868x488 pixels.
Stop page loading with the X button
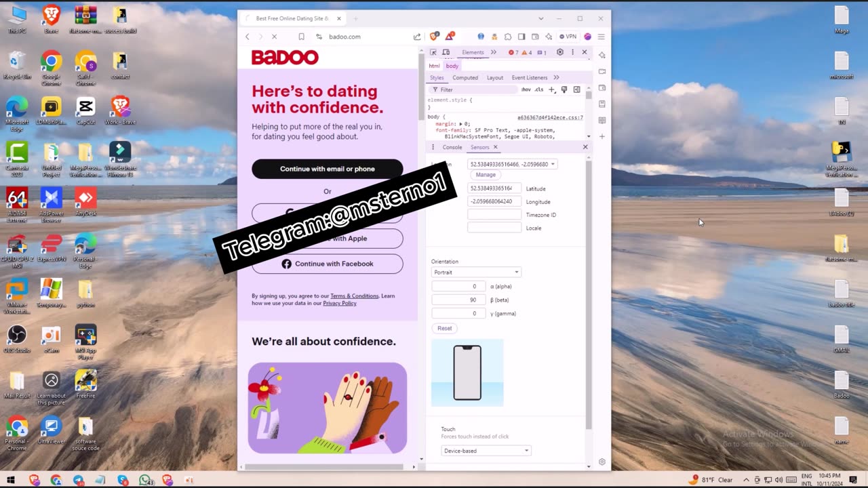(x=274, y=37)
